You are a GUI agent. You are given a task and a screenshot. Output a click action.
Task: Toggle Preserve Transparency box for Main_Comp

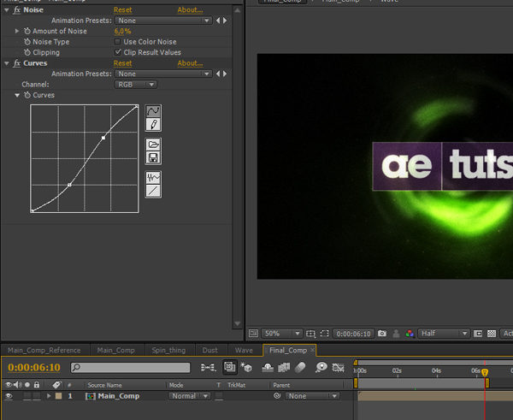(219, 396)
